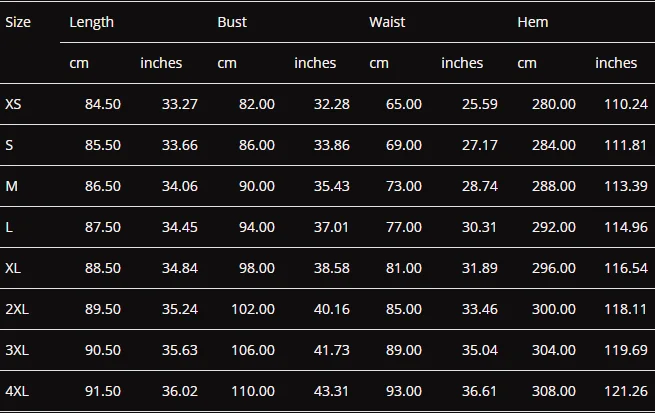Click the Bust column header
The width and height of the screenshot is (655, 413).
(x=232, y=22)
